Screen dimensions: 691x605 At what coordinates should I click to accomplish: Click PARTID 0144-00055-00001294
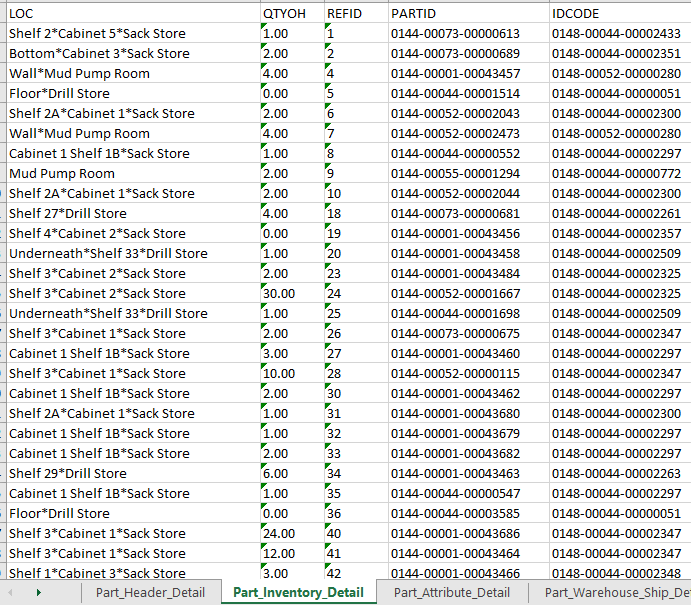(468, 173)
